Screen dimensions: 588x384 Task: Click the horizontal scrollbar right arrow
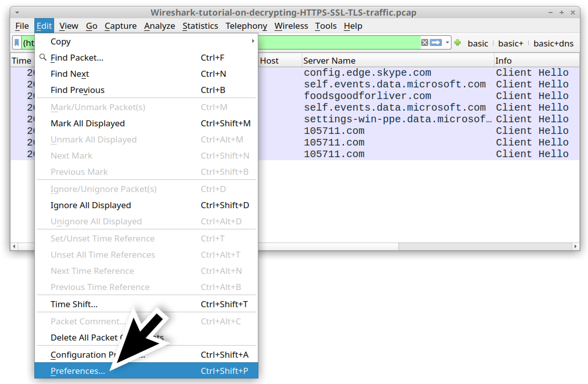[x=575, y=246]
